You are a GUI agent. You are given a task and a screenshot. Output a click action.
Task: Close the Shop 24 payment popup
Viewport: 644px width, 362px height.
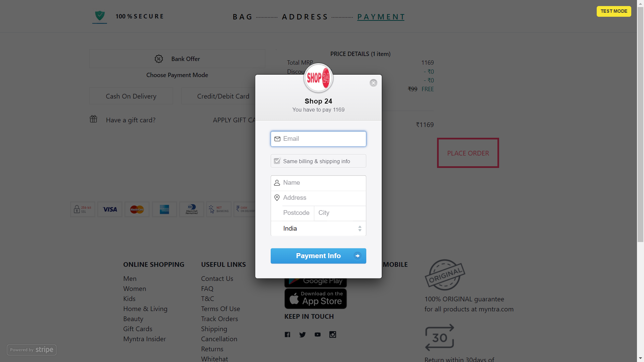(373, 83)
